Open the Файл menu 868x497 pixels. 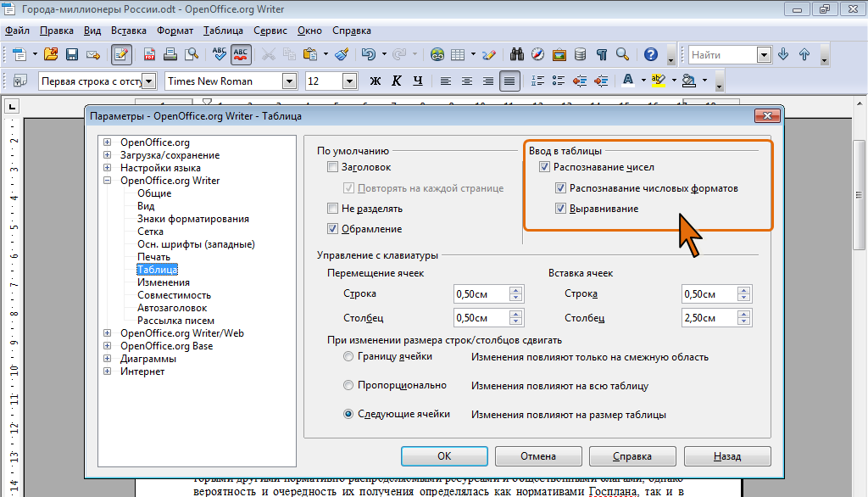(18, 31)
